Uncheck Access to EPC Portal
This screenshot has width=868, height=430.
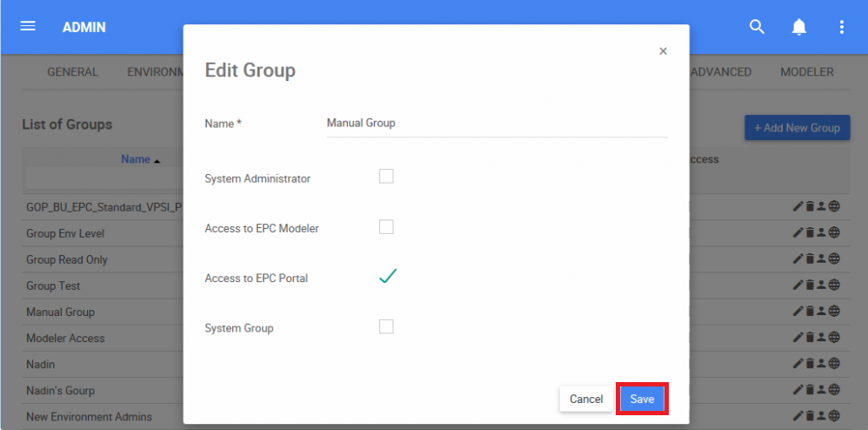387,277
